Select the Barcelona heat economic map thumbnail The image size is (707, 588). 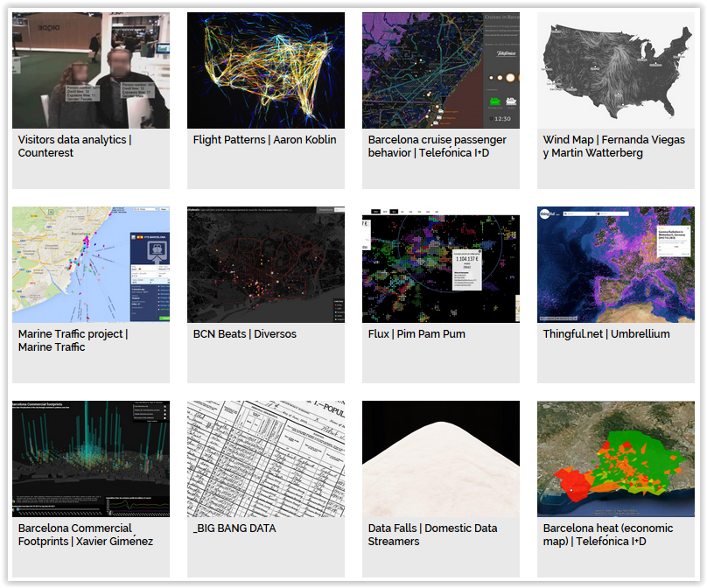click(615, 458)
